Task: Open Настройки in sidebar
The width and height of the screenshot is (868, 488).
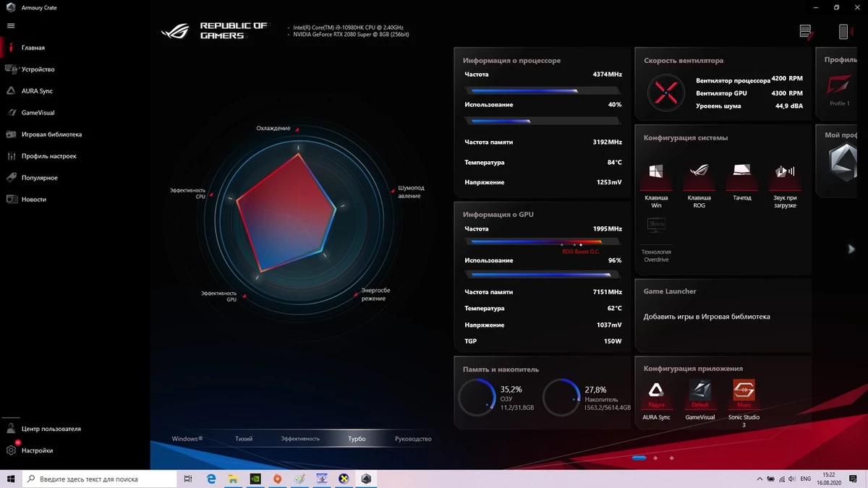Action: (37, 450)
